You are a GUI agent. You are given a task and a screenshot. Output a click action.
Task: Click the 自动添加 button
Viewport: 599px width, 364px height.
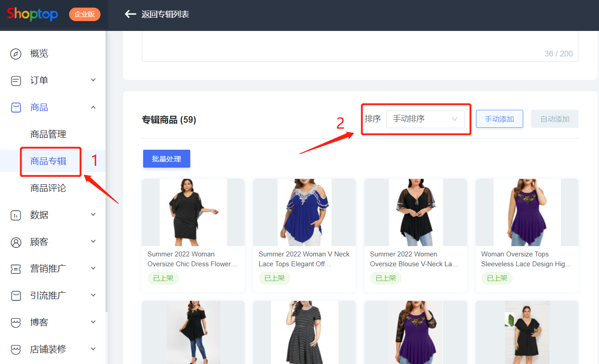pos(555,119)
